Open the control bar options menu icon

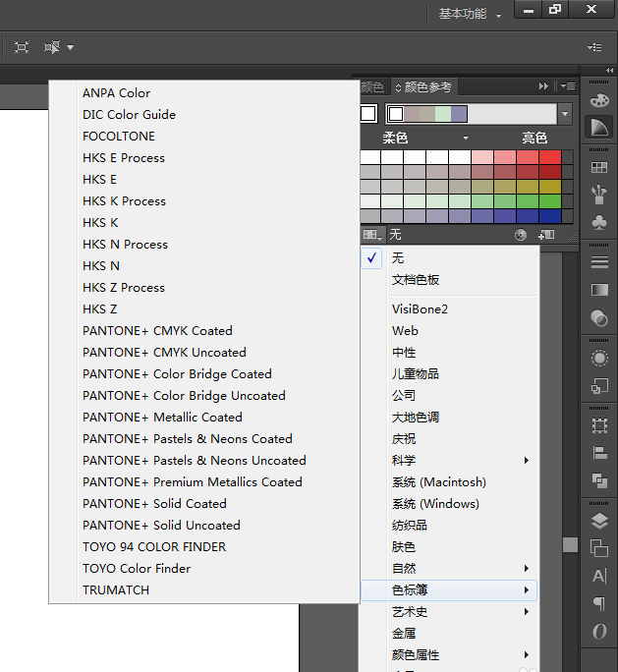pos(594,47)
